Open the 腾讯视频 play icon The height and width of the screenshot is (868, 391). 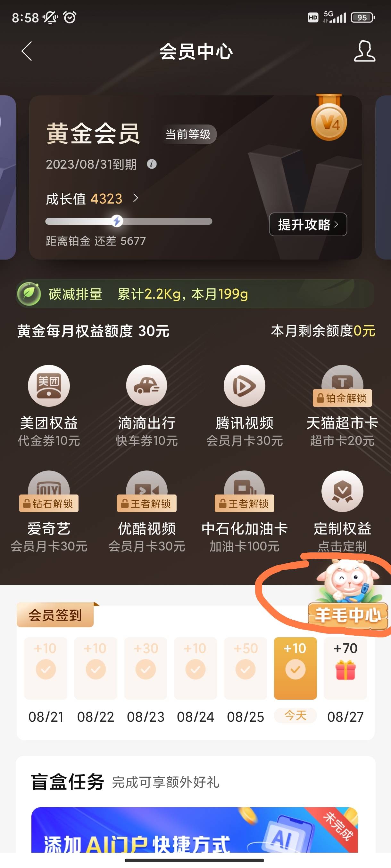tap(244, 386)
